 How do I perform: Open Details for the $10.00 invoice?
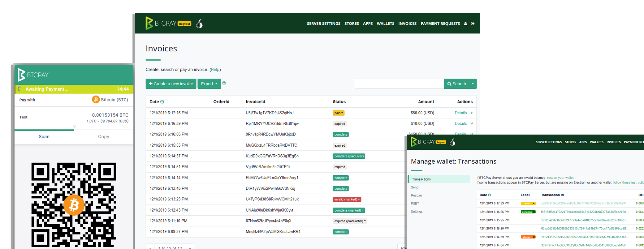(x=460, y=124)
